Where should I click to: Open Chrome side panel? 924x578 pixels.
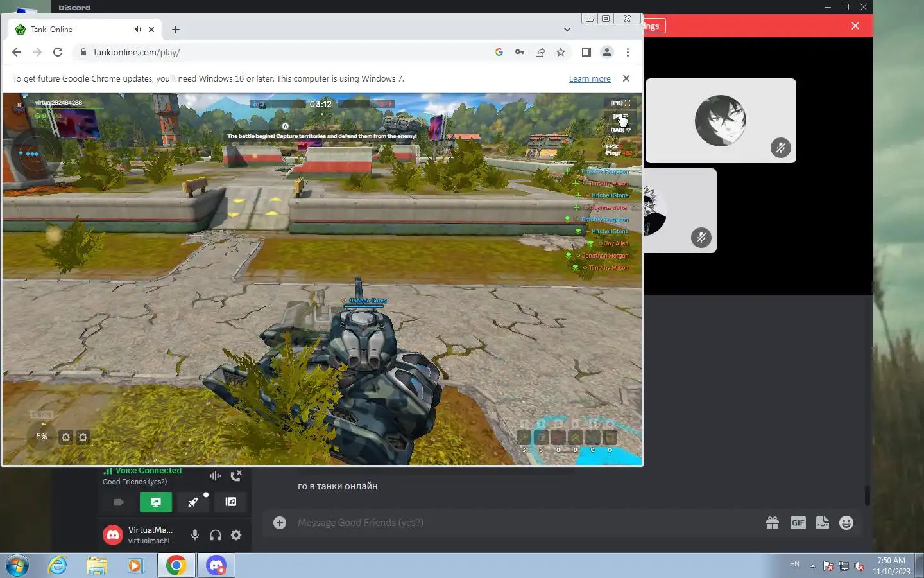586,52
